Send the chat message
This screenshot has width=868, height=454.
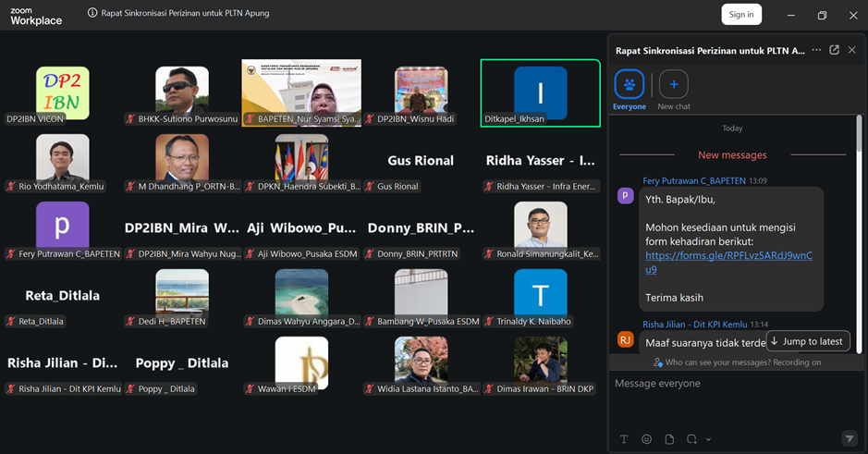tap(850, 438)
